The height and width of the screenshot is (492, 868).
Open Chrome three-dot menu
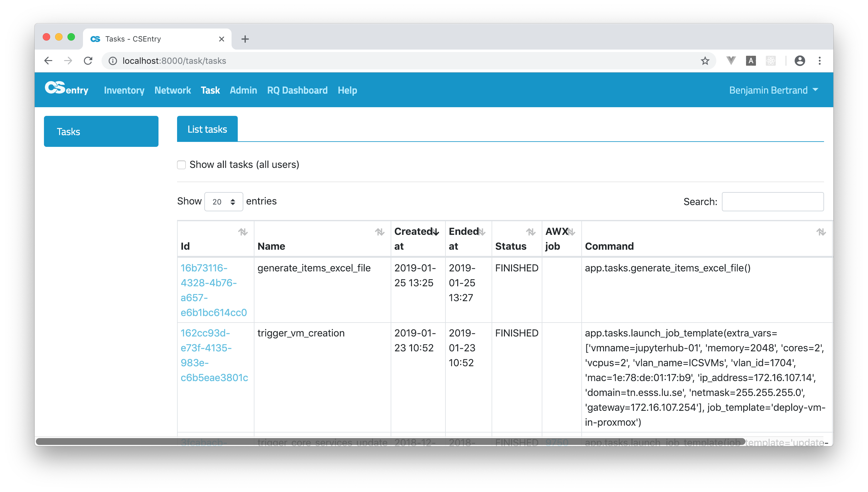click(819, 61)
